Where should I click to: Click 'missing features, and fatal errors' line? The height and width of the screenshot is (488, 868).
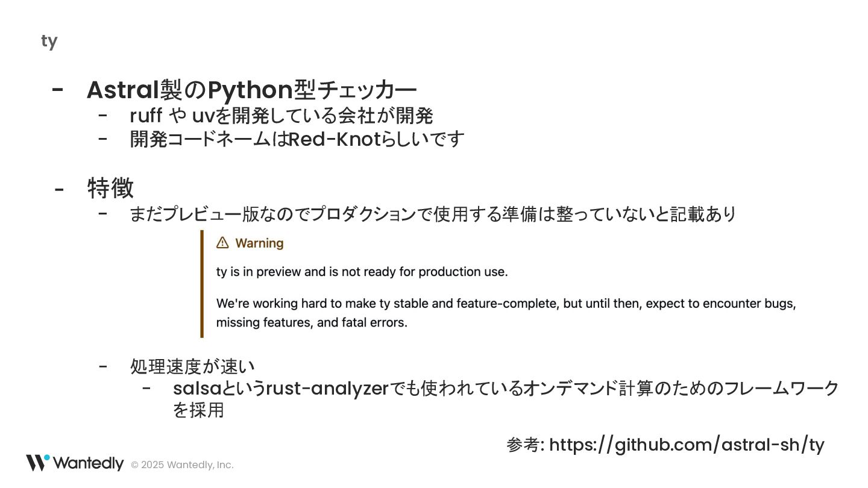312,322
